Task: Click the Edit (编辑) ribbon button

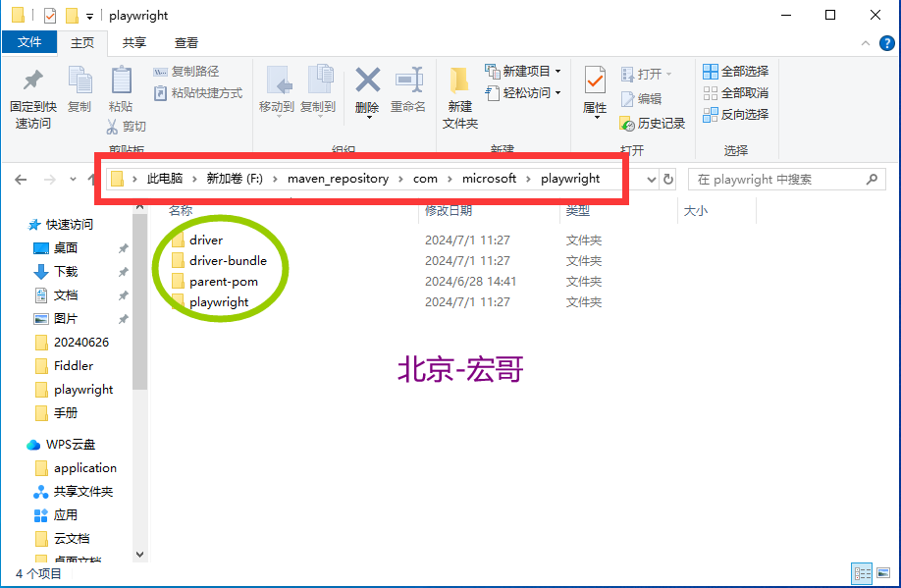Action: tap(641, 99)
